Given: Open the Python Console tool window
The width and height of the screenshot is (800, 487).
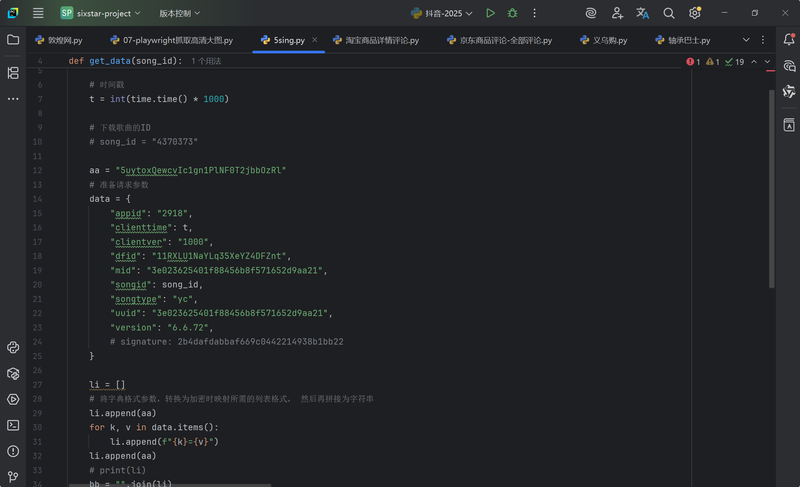Looking at the screenshot, I should coord(13,348).
